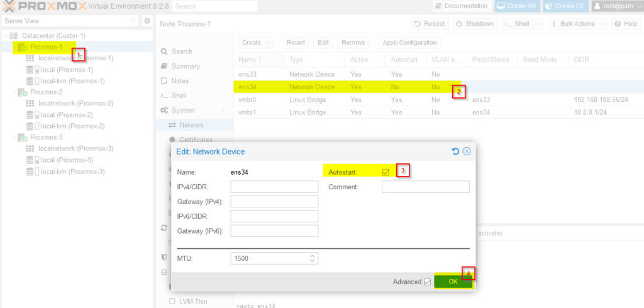
Task: Click the Gateway (IPv4) input field
Action: (274, 202)
